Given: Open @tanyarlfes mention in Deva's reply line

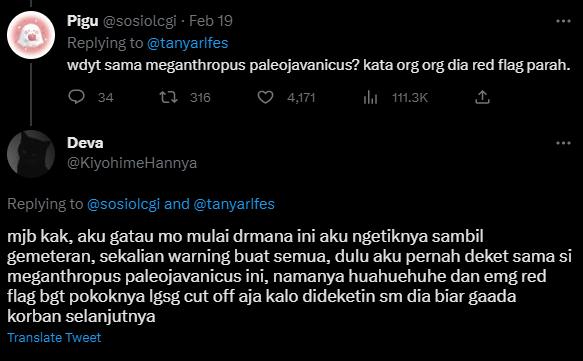Looking at the screenshot, I should click(234, 204).
